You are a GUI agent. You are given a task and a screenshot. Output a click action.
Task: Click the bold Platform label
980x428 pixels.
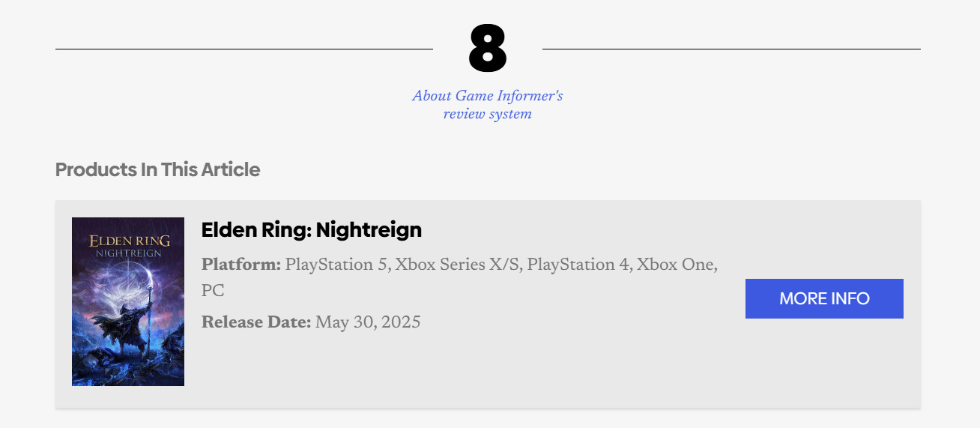coord(241,265)
